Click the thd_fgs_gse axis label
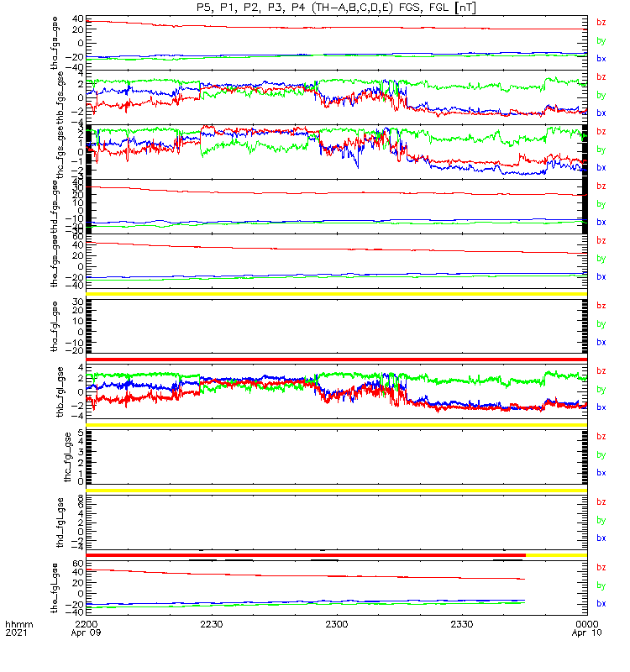This screenshot has height=672, width=630. coord(55,207)
